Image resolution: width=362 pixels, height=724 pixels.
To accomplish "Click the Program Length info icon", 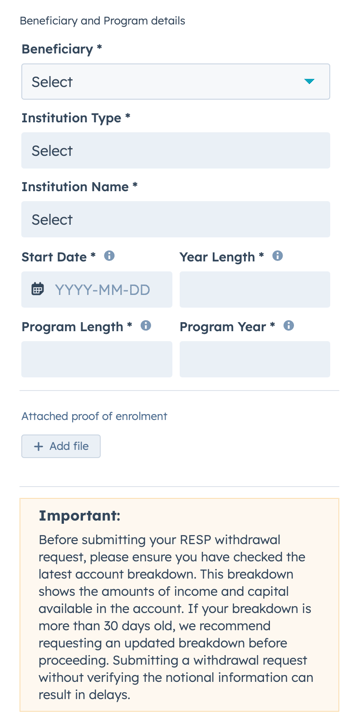I will click(x=146, y=326).
